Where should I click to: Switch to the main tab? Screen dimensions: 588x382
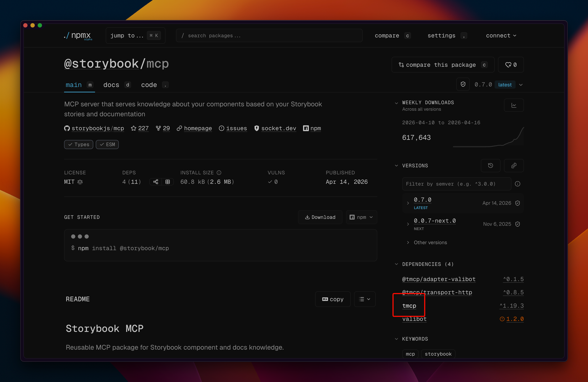point(79,85)
